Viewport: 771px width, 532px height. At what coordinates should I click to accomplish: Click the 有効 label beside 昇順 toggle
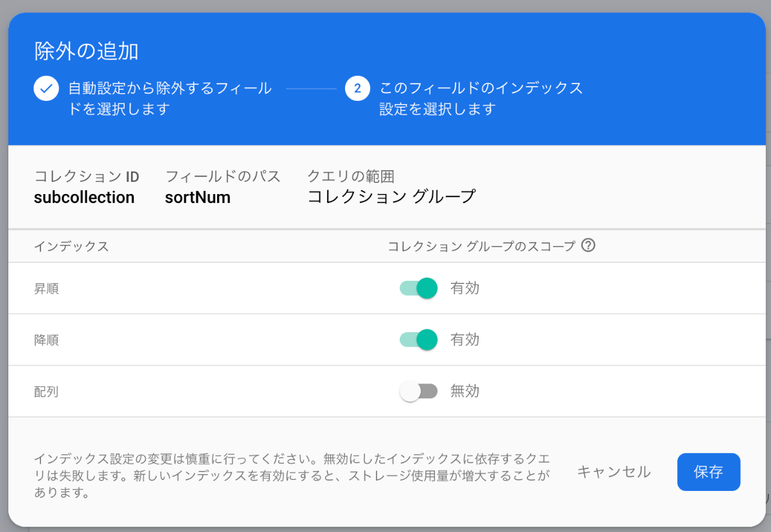pos(465,288)
